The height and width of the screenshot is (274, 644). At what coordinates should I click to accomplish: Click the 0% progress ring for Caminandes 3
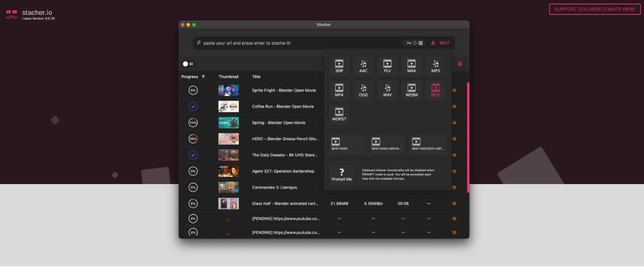[193, 187]
